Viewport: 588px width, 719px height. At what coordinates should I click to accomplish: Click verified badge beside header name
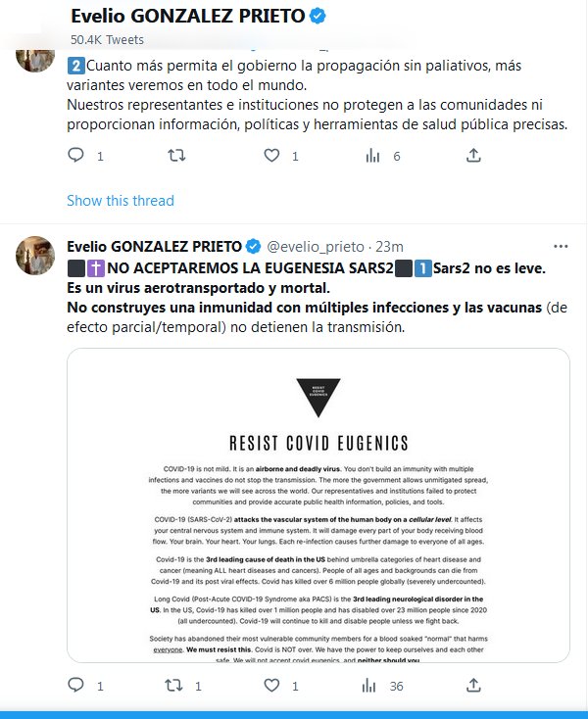pyautogui.click(x=318, y=16)
